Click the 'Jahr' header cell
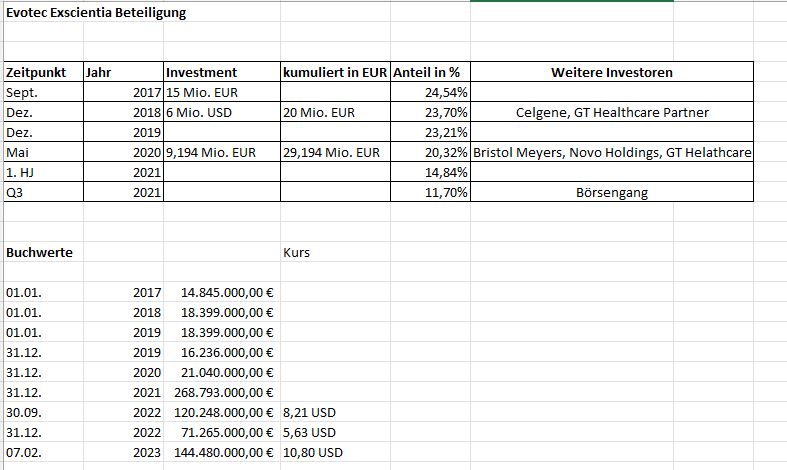 pos(123,72)
